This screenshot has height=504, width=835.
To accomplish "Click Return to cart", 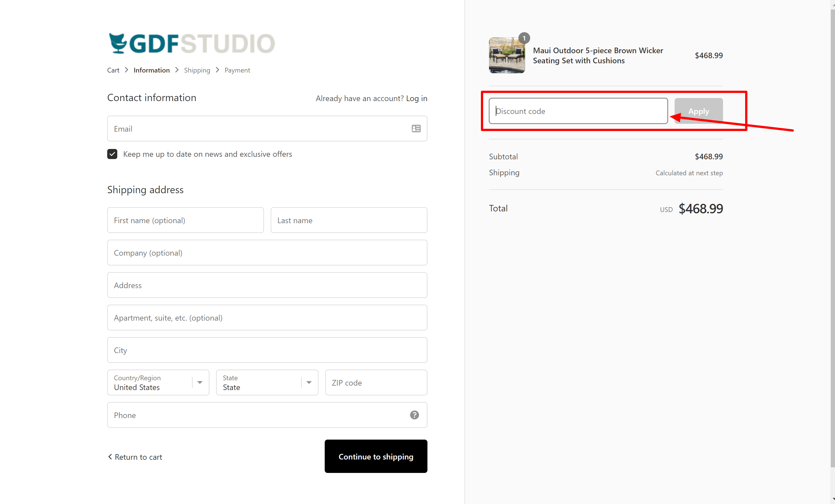I will (138, 457).
